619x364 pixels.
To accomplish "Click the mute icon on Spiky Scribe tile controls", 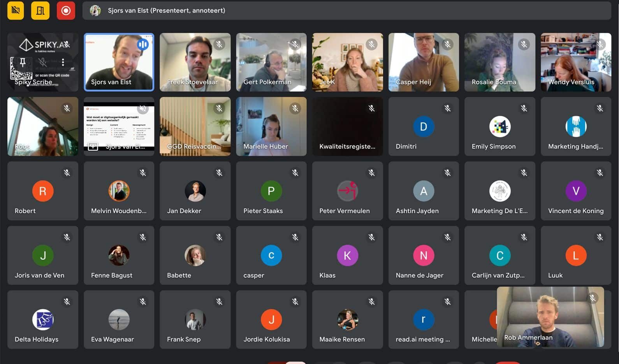I will point(43,62).
